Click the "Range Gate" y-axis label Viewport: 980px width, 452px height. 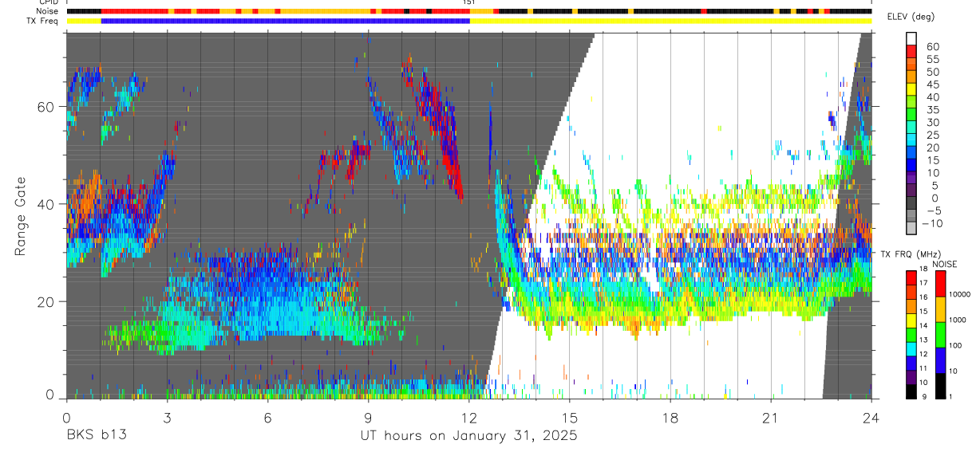[22, 218]
